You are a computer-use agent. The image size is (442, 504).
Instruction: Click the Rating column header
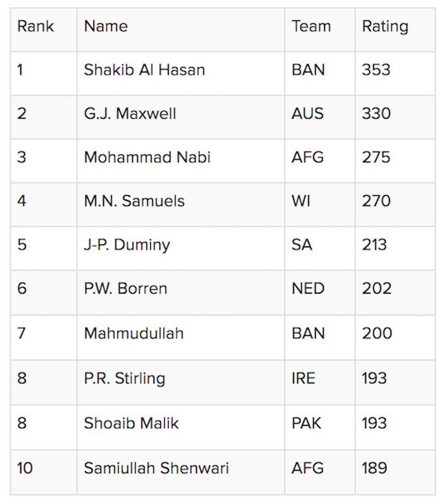(x=385, y=27)
